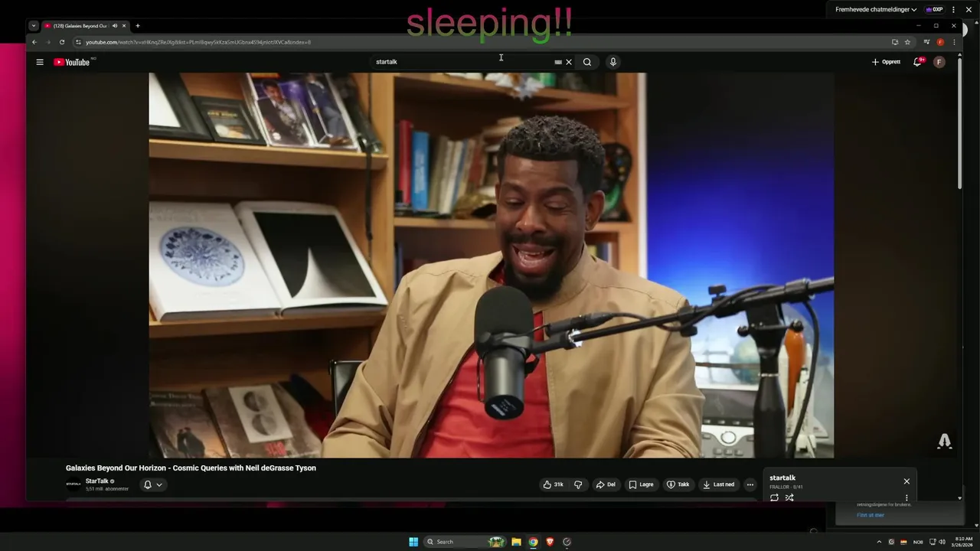Image resolution: width=980 pixels, height=551 pixels.
Task: Click the 0XP badge in chat header
Action: point(934,10)
